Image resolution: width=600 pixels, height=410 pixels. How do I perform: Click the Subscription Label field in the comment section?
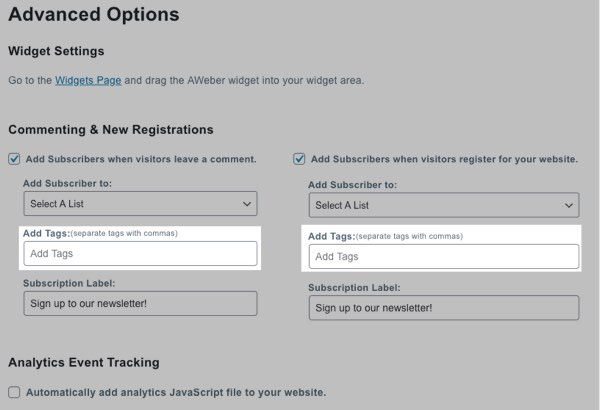[x=140, y=303]
